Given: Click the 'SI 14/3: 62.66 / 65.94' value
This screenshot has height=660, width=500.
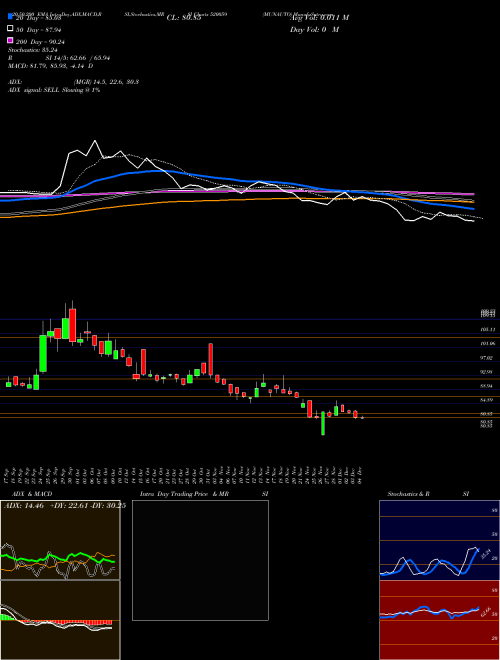Looking at the screenshot, I should pyautogui.click(x=78, y=58).
